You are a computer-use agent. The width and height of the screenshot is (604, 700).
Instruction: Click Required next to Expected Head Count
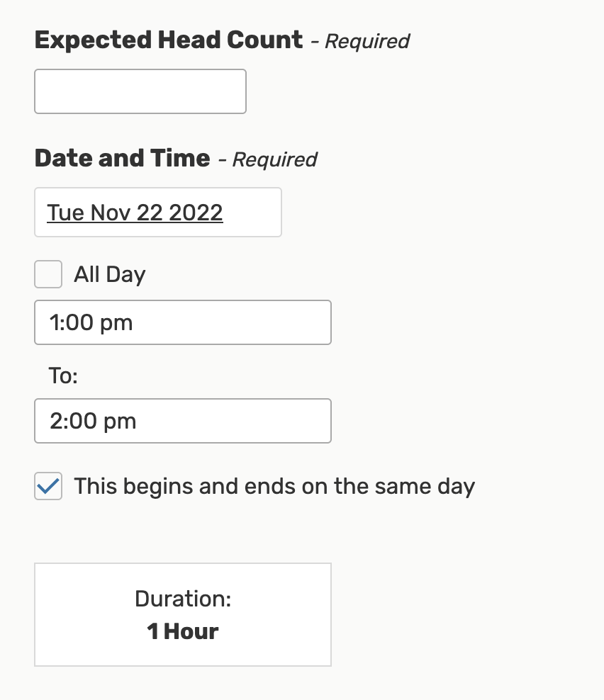[x=367, y=41]
